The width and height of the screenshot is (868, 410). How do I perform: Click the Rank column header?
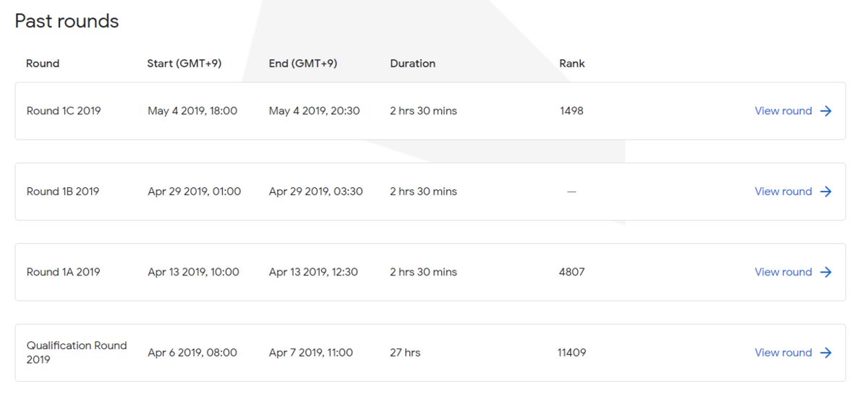tap(572, 64)
